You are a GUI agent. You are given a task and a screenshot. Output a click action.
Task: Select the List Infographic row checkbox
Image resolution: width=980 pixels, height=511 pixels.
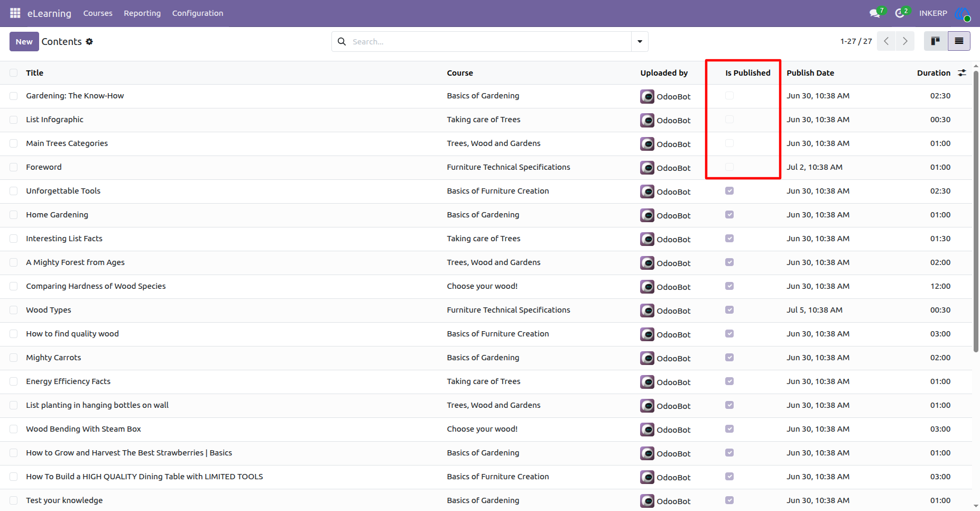(14, 120)
